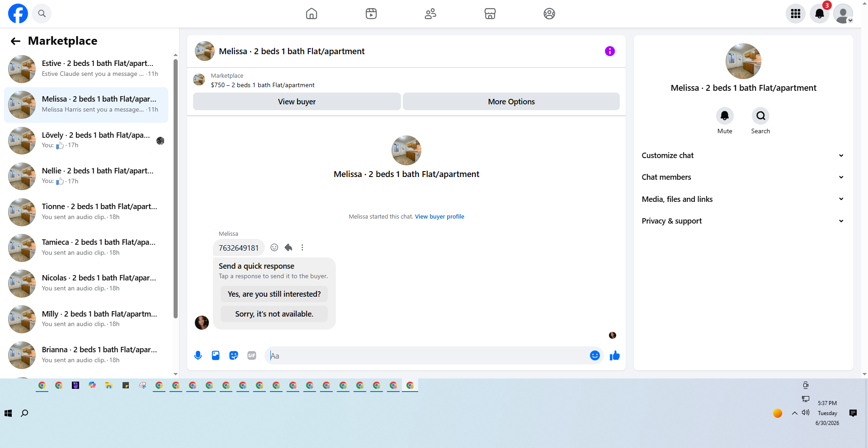Open the Tionne conversation
868x448 pixels.
(x=86, y=212)
